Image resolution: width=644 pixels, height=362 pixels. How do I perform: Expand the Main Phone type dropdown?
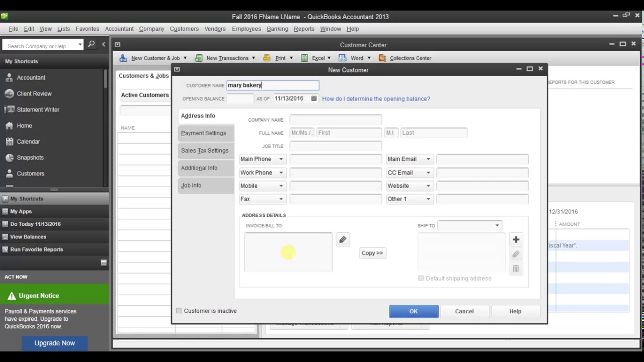281,159
